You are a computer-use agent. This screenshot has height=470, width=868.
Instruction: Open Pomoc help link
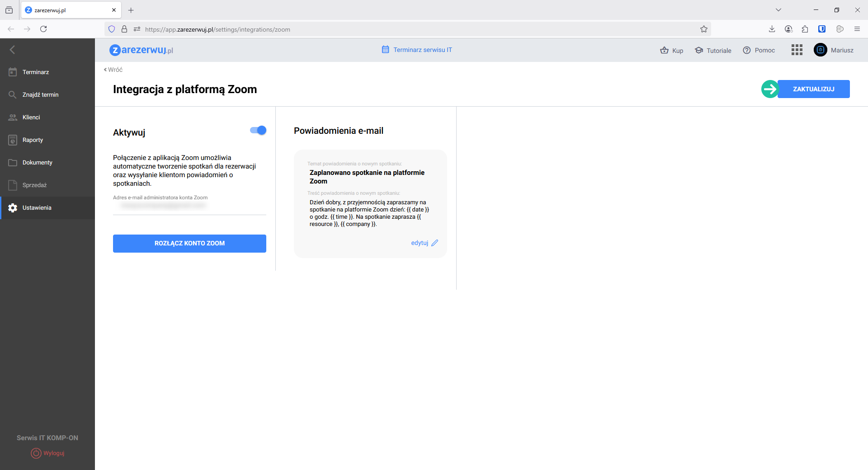coord(759,50)
